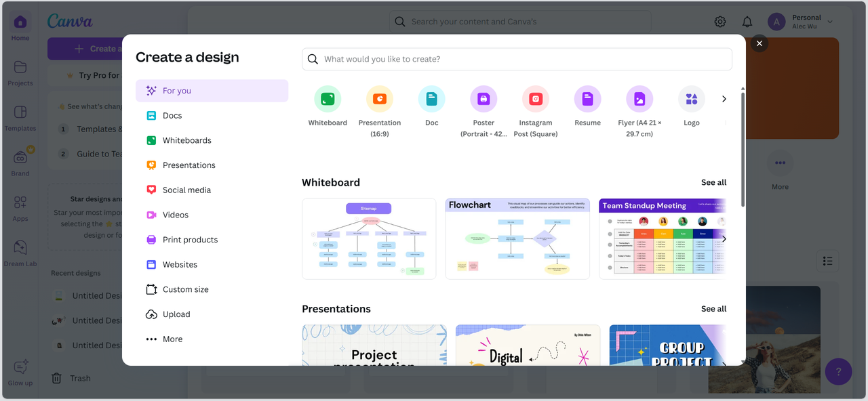This screenshot has height=401, width=868.
Task: Pick the Poster (Portrait) icon
Action: coord(484,99)
